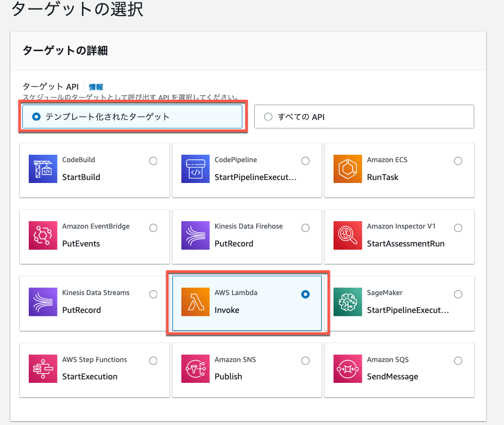Click the Amazon Inspector V1 icon
This screenshot has height=425, width=504.
[347, 234]
